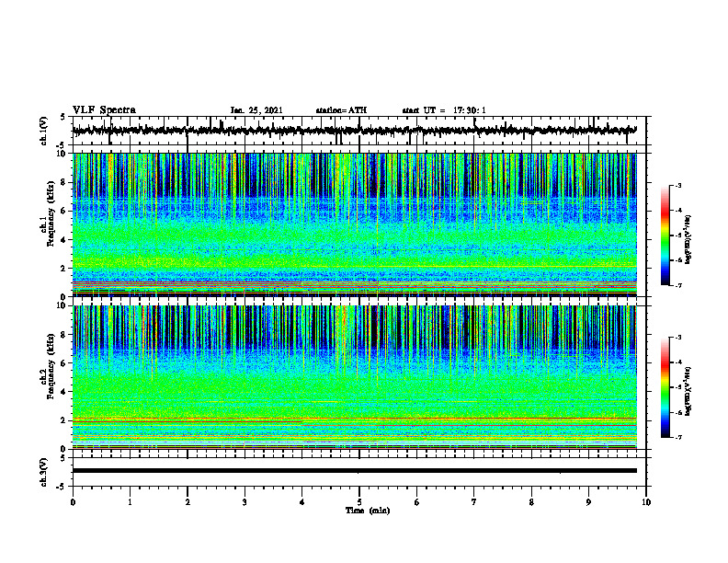Viewport: 728px width, 563px height.
Task: Click the "-7" label on ch.2 color bar
Action: click(677, 437)
